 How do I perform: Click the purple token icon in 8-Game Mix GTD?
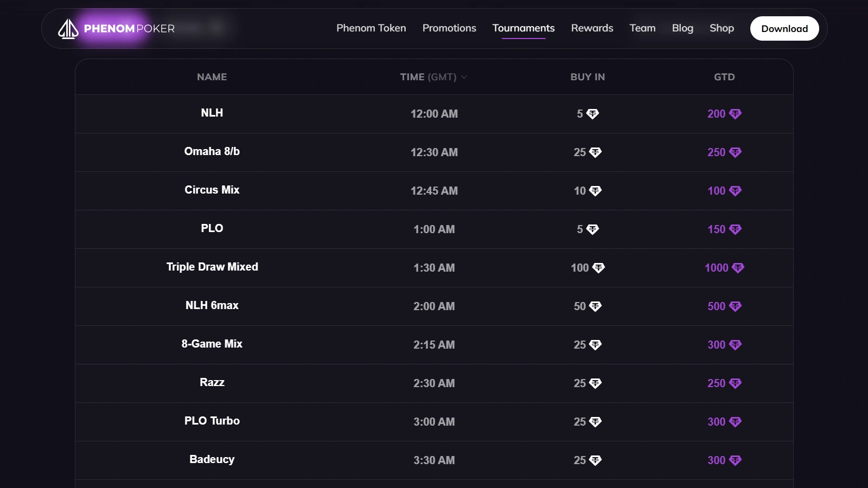[735, 345]
